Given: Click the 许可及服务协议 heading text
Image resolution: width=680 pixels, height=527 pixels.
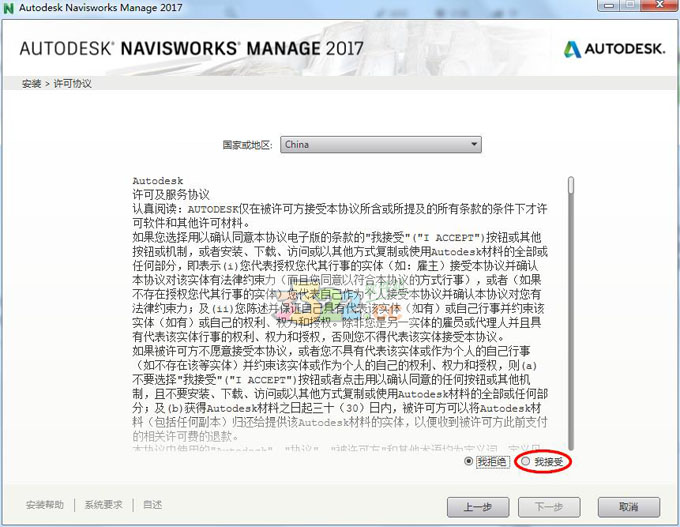Looking at the screenshot, I should pos(171,194).
